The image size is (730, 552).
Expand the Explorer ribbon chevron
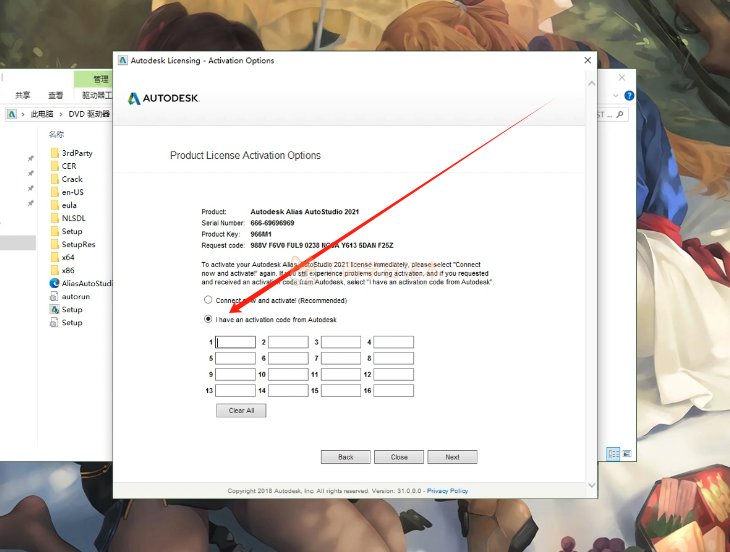coord(615,95)
